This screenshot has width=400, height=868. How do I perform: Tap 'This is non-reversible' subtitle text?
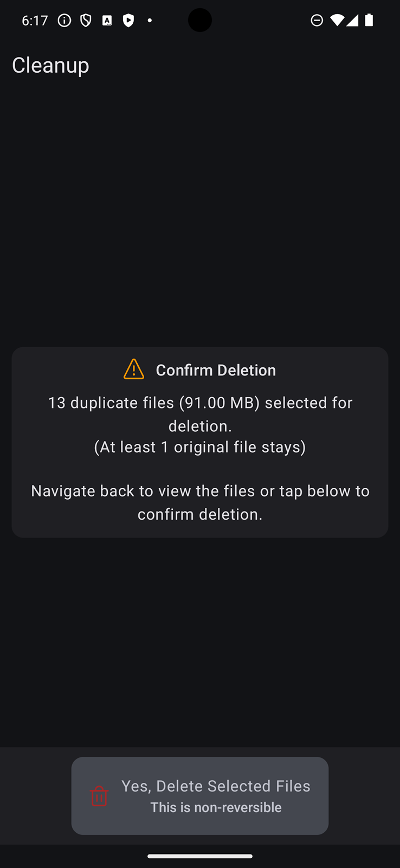[x=216, y=807]
